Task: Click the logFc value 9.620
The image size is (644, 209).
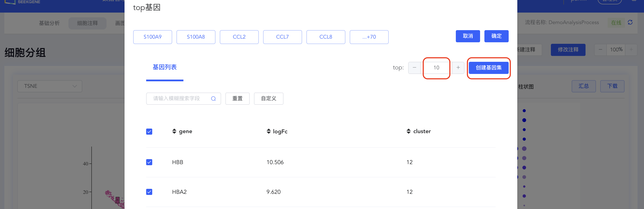Action: [x=273, y=192]
